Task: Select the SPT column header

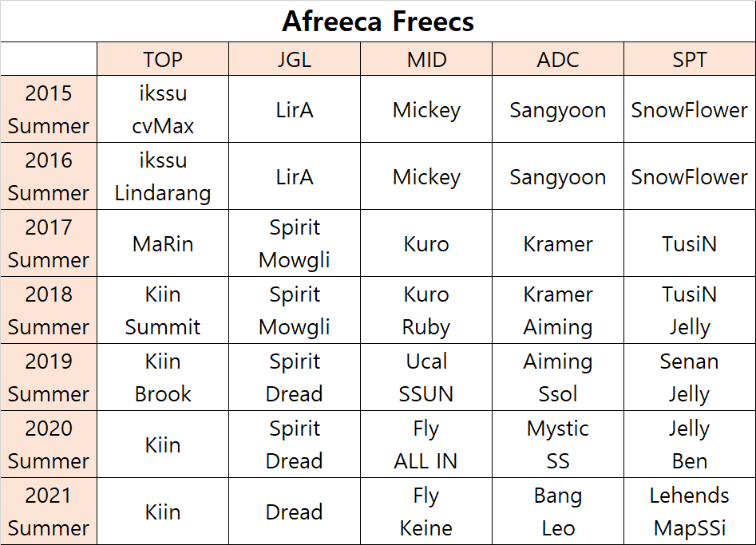Action: click(690, 59)
